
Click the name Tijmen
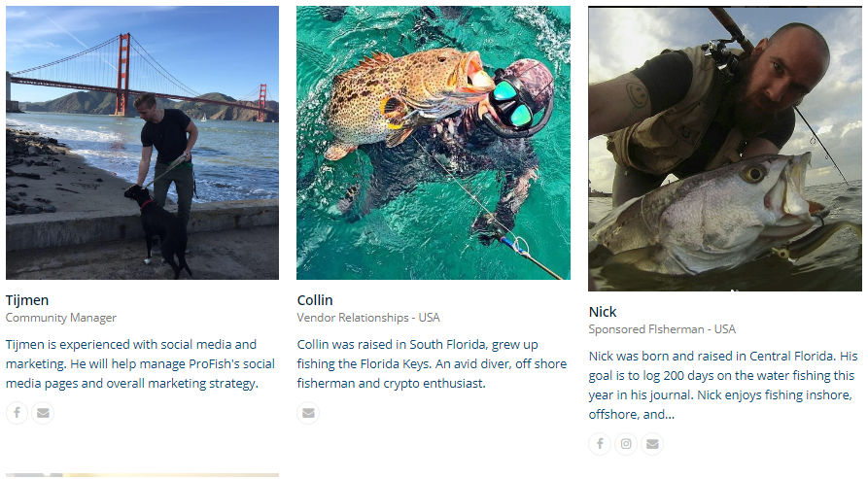click(x=27, y=299)
